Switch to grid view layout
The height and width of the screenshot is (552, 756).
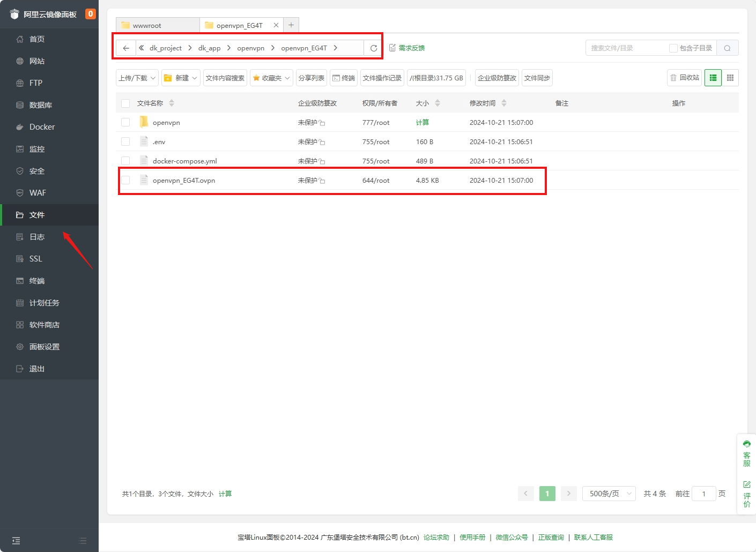tap(730, 78)
